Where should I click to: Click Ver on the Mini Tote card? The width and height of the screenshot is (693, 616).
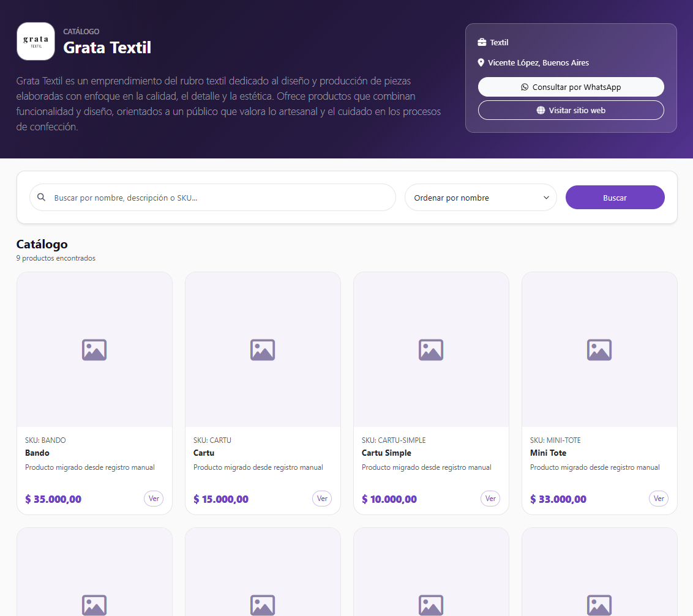tap(659, 499)
